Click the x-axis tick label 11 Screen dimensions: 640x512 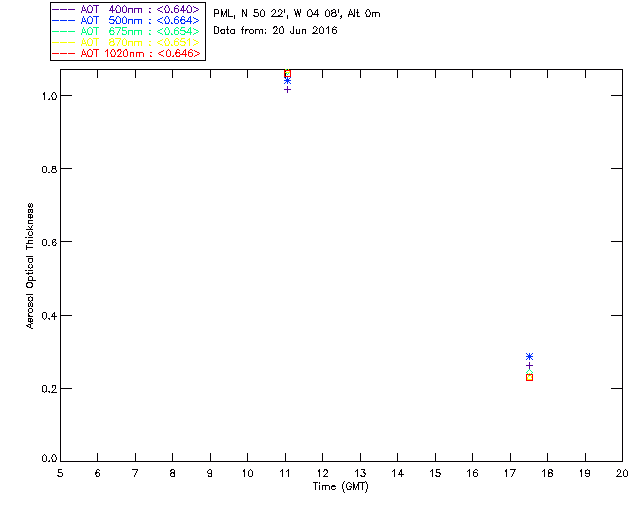pos(285,473)
